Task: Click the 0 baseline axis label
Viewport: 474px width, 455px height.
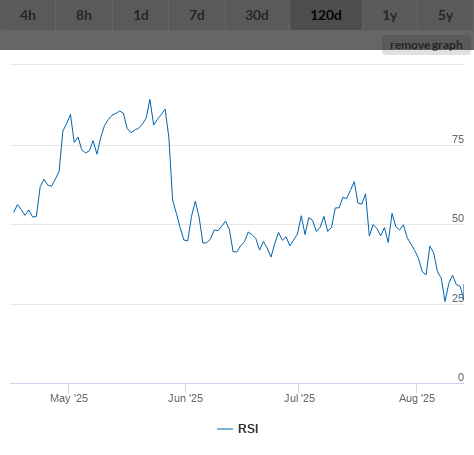Action: [x=461, y=377]
